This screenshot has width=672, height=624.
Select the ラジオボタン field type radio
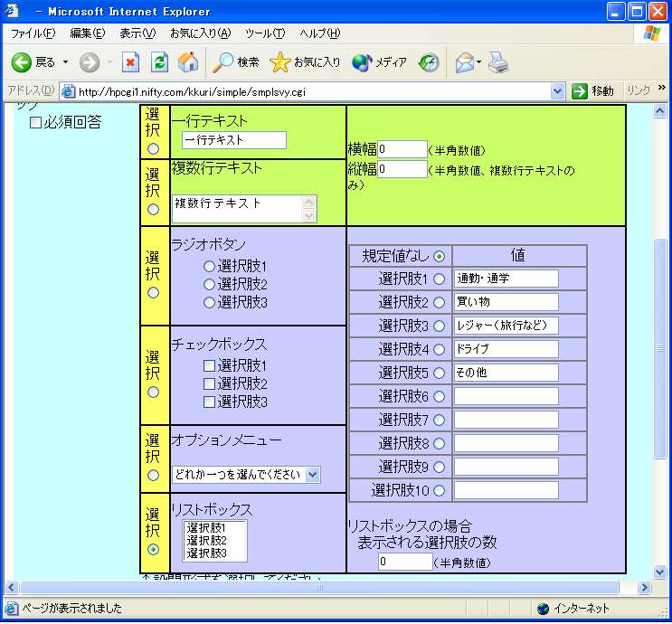[x=153, y=292]
